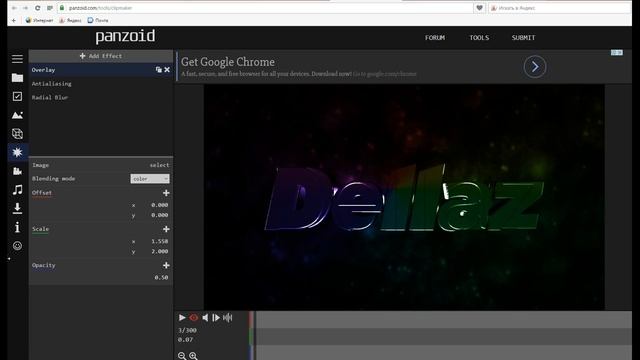The height and width of the screenshot is (360, 640).
Task: Click the Yandex search field
Action: pos(559,8)
